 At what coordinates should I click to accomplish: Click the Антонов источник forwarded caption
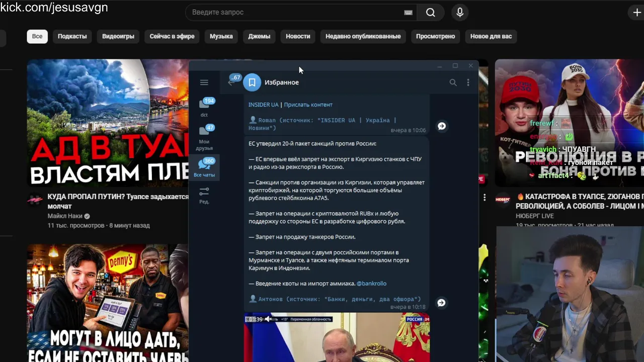tap(335, 299)
